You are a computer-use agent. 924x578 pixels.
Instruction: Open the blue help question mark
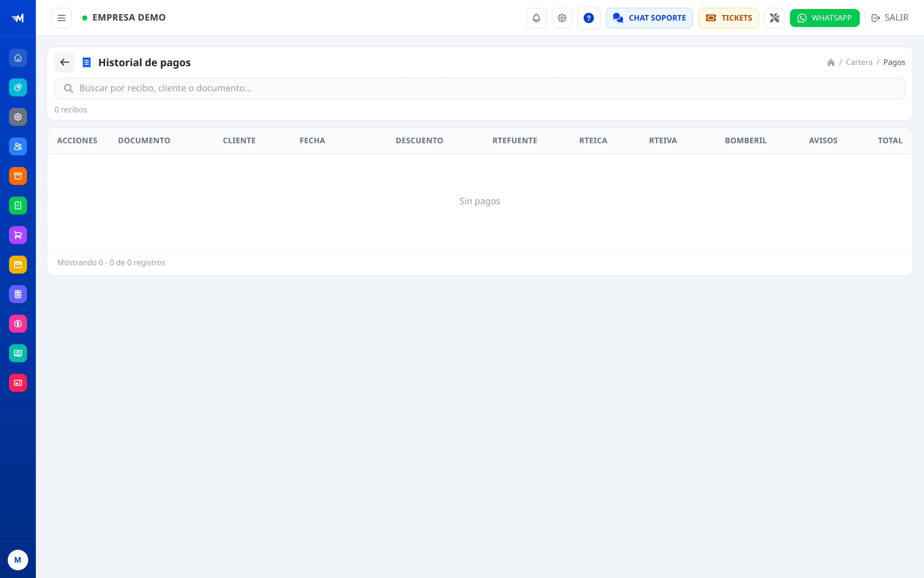[x=589, y=18]
